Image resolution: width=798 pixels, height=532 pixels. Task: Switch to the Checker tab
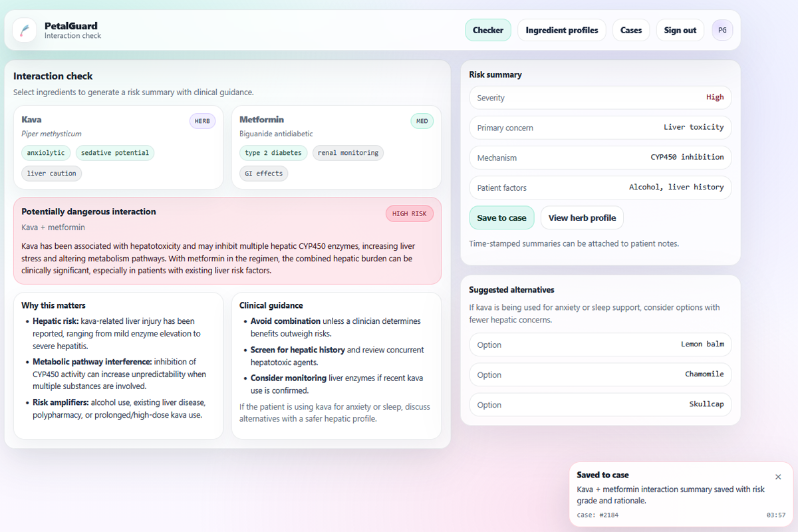487,30
